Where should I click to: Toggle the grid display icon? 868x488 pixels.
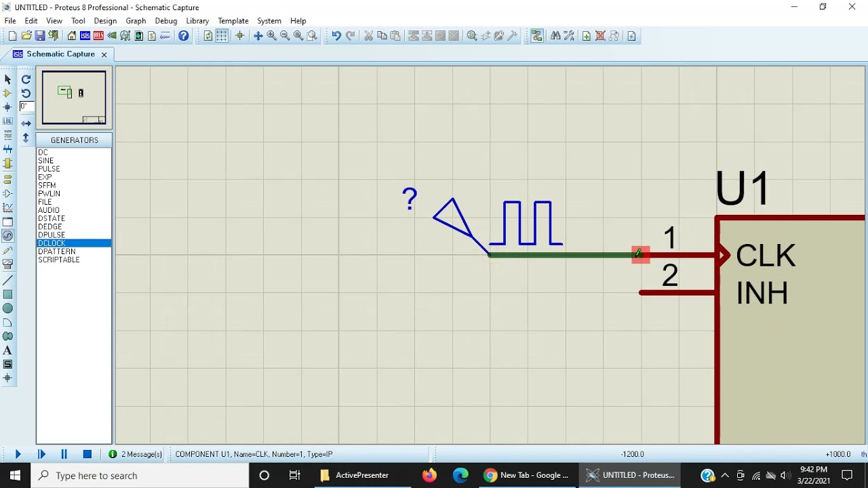pos(222,36)
